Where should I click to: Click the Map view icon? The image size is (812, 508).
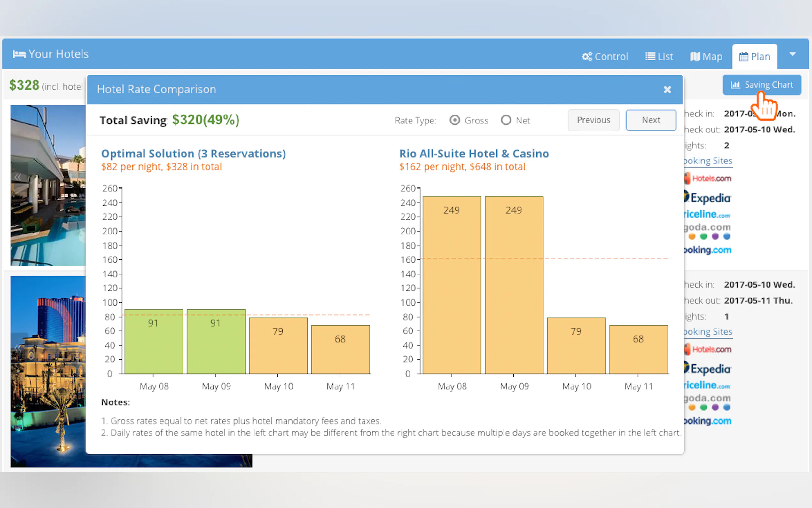pos(695,56)
